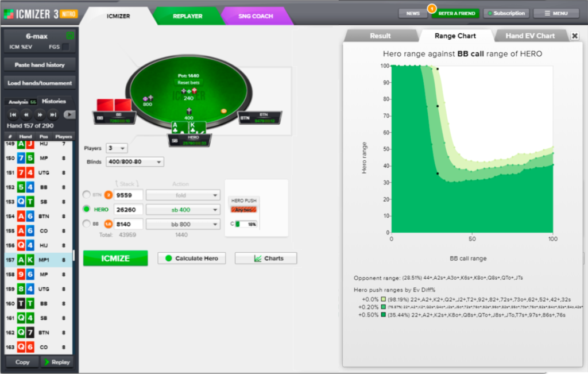
Task: Select the BTN radio button
Action: (x=87, y=195)
